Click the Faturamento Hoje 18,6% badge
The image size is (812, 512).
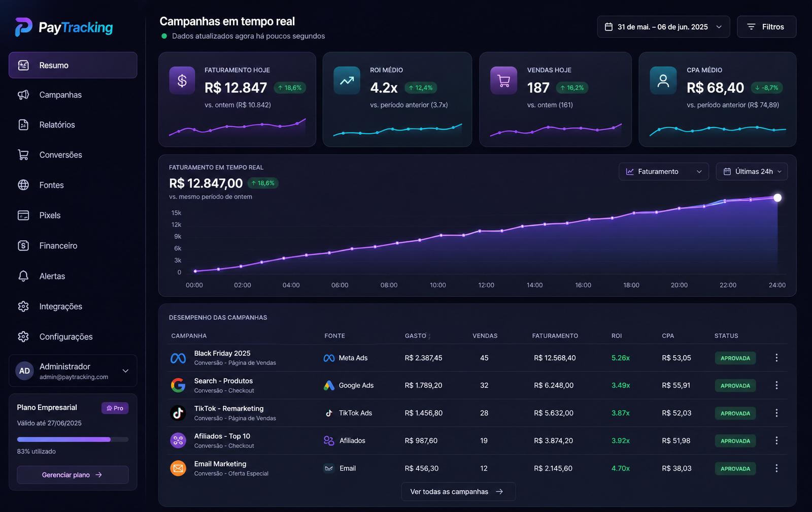(x=290, y=88)
